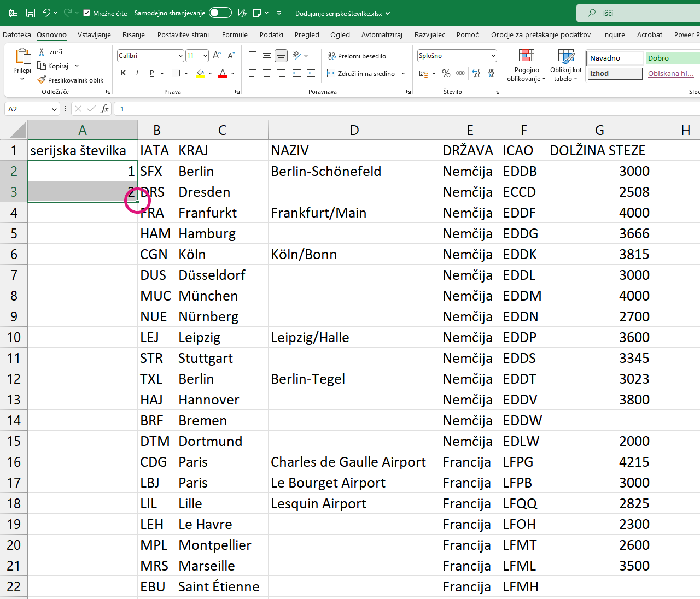This screenshot has height=599, width=700.
Task: Click the Išči search box
Action: 638,13
